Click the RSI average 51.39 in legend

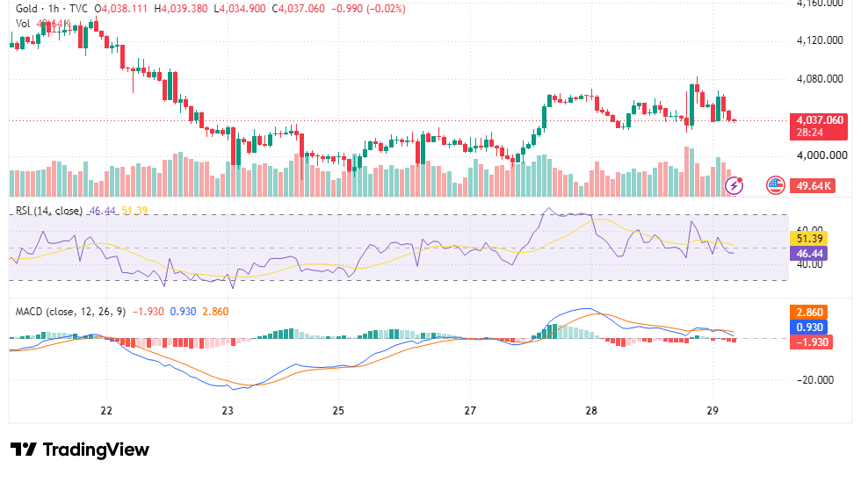pos(134,211)
